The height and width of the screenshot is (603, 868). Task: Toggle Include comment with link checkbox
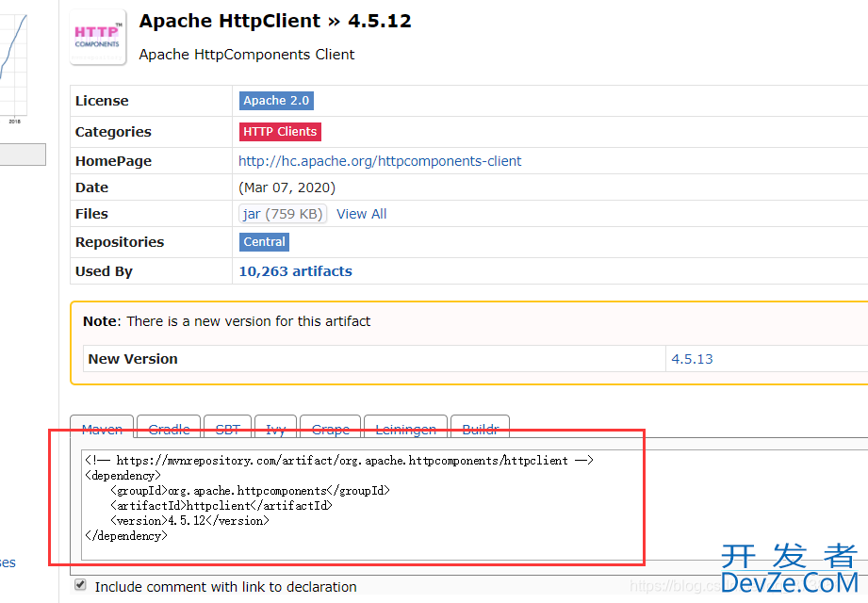point(80,585)
